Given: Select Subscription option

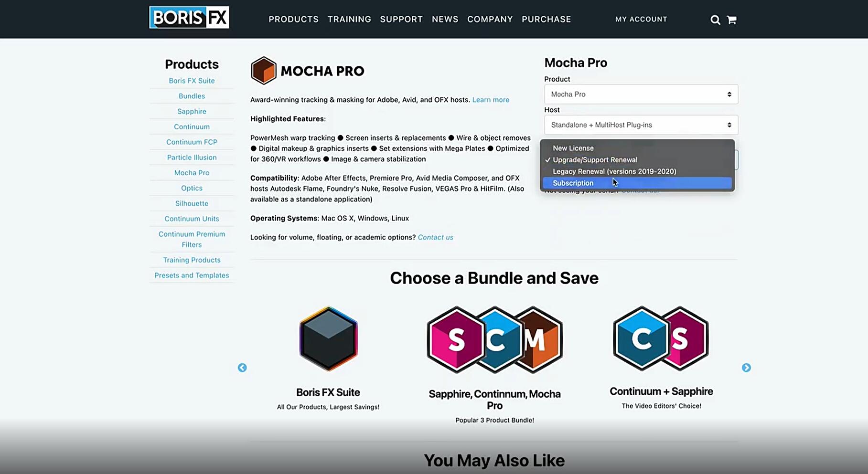Looking at the screenshot, I should 637,183.
